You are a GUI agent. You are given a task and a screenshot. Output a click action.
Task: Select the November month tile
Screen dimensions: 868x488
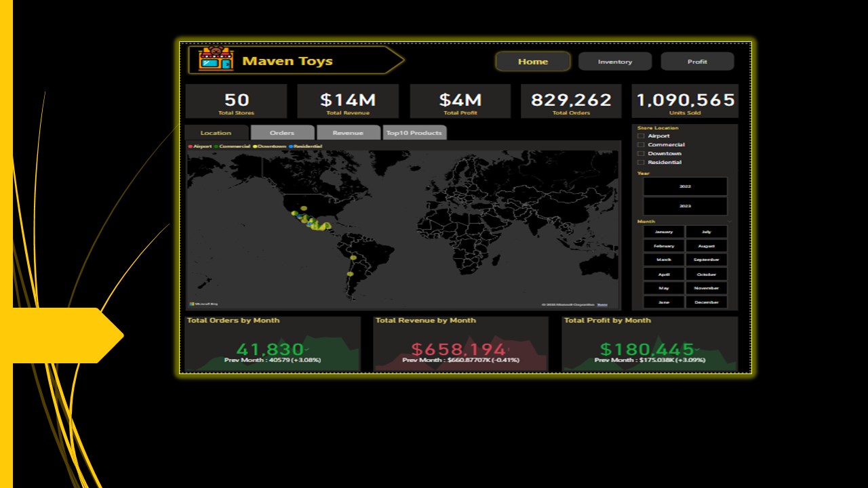coord(707,288)
